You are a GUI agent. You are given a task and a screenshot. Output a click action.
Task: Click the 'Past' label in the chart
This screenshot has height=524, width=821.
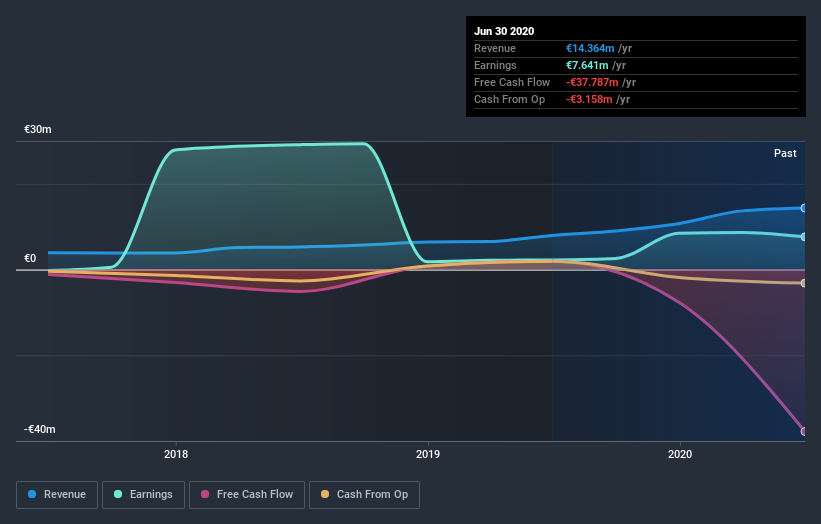[x=785, y=153]
